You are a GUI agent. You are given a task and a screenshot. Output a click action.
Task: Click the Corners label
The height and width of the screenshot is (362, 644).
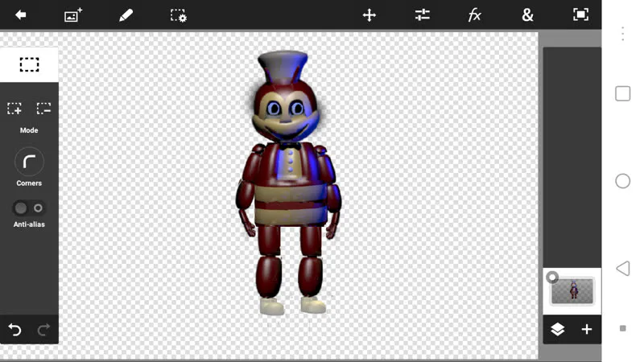click(x=29, y=183)
